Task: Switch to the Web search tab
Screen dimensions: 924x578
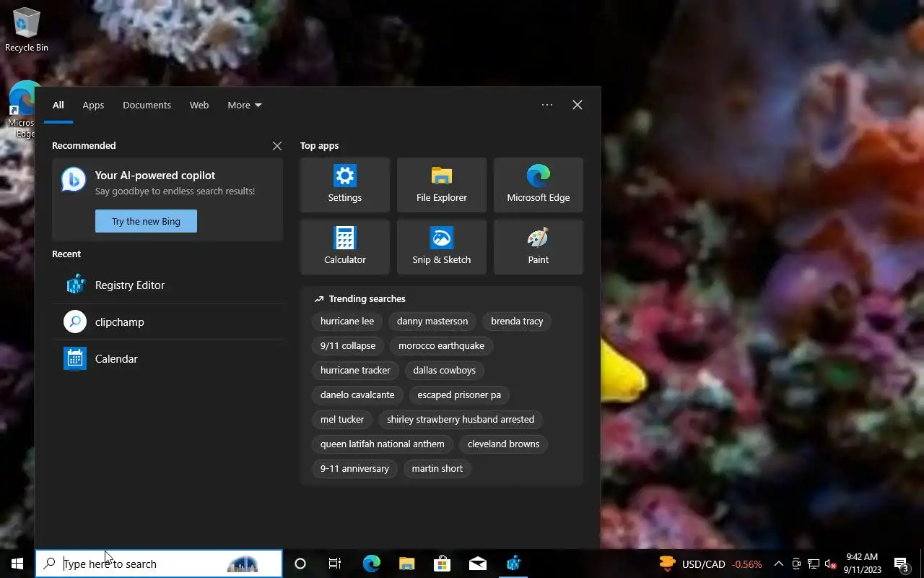Action: point(199,105)
